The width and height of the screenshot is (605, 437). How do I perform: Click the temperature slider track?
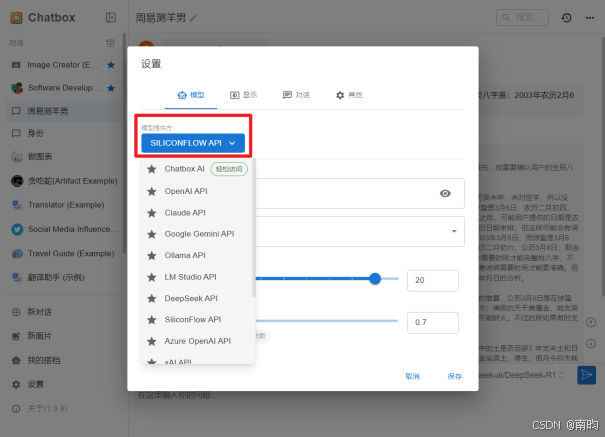[326, 321]
